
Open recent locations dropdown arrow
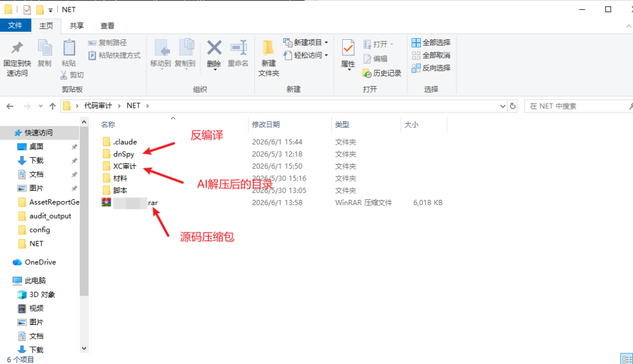pos(40,106)
